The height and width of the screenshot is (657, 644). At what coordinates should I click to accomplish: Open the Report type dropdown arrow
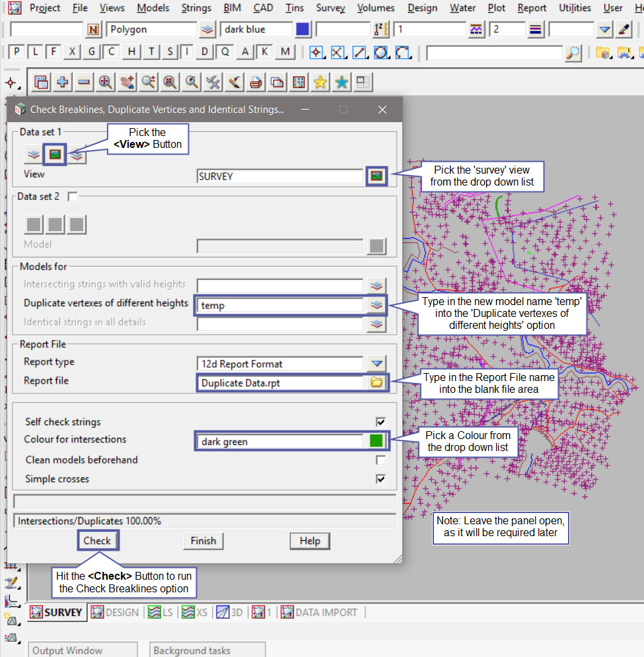(376, 363)
